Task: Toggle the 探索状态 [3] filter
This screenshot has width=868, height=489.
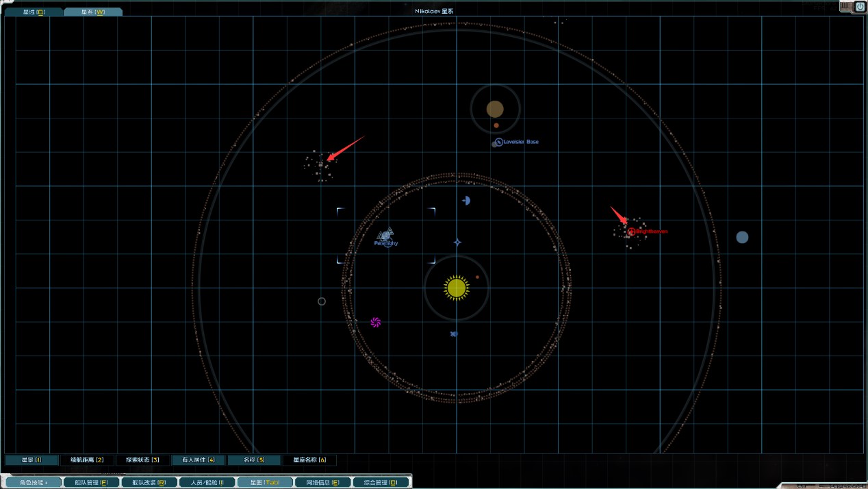Action: (x=142, y=460)
